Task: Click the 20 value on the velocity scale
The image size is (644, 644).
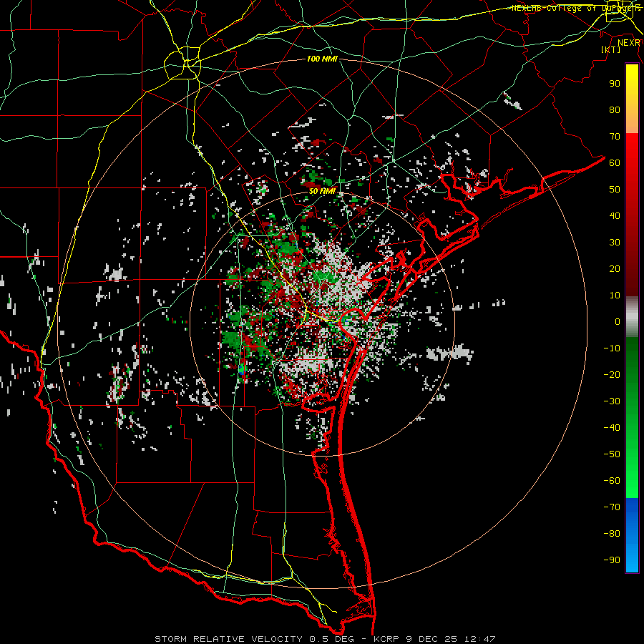Action: [x=615, y=268]
